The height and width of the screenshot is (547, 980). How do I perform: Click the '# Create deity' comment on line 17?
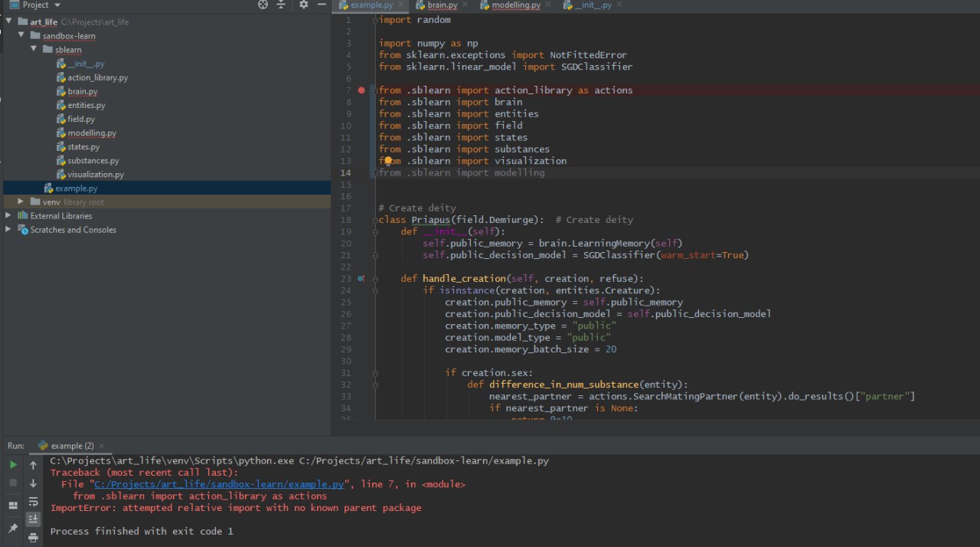tap(417, 208)
